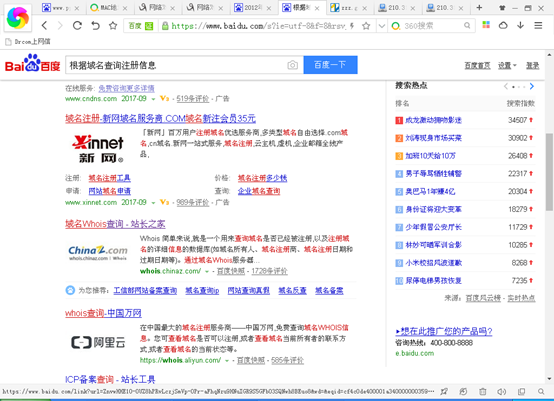This screenshot has width=554, height=401.
Task: Switch to the first 网络 tab
Action: pyautogui.click(x=157, y=7)
